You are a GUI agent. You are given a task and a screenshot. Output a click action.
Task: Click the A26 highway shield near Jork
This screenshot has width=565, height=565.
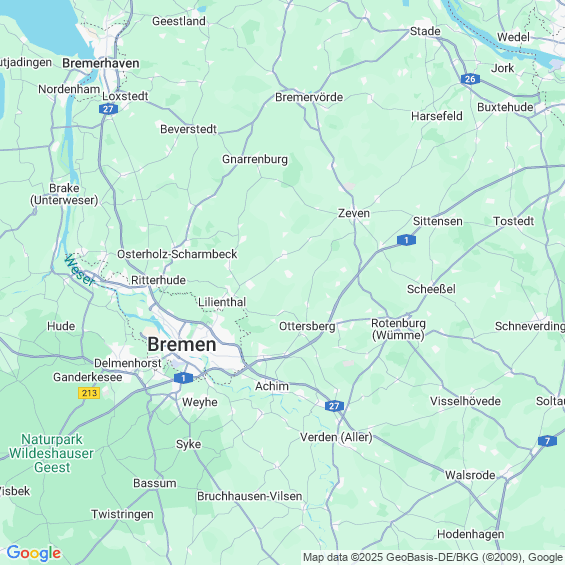(x=470, y=79)
